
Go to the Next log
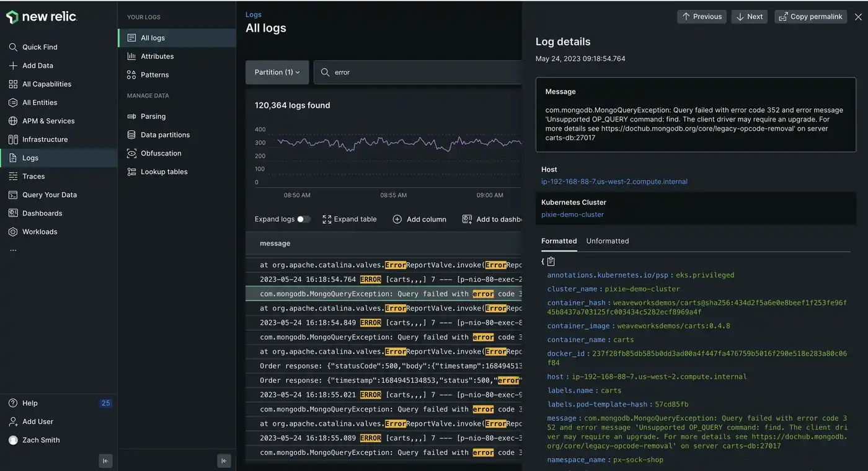tap(749, 17)
